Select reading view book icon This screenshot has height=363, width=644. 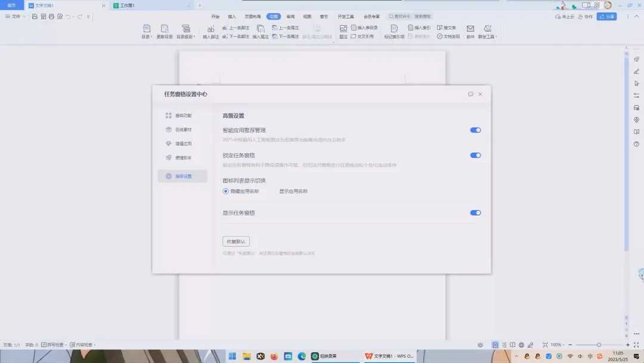(513, 345)
